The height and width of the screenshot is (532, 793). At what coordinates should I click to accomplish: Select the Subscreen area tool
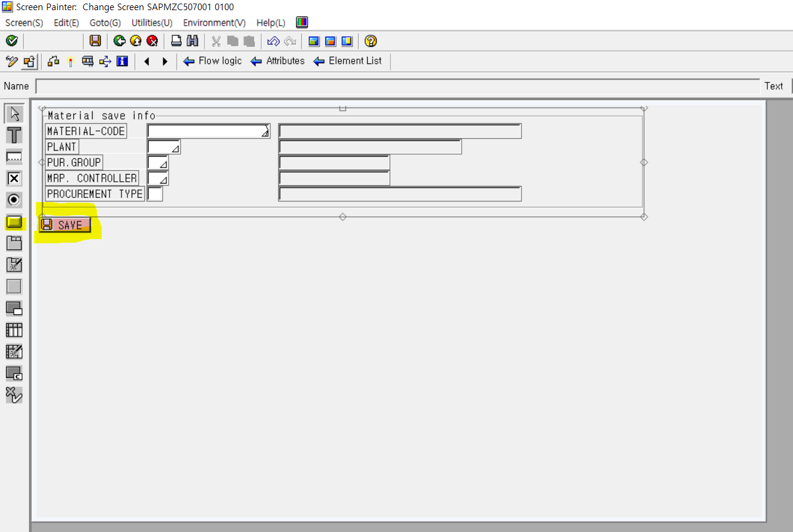[x=14, y=308]
